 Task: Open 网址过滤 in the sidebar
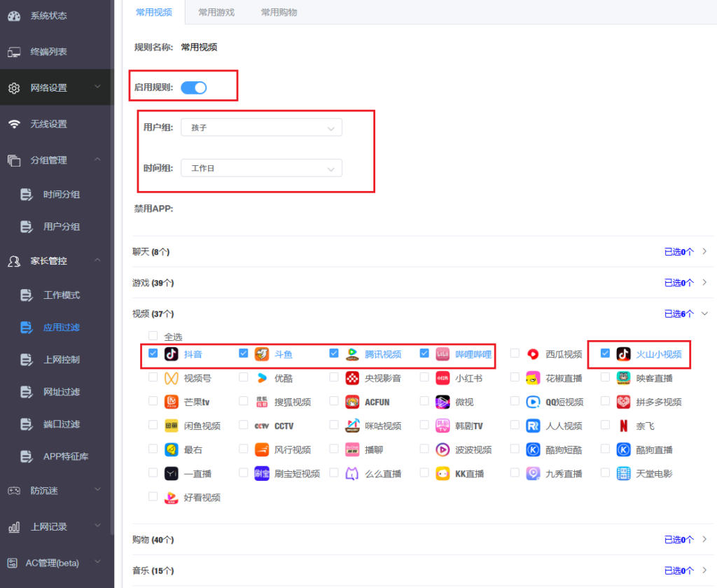pos(61,392)
